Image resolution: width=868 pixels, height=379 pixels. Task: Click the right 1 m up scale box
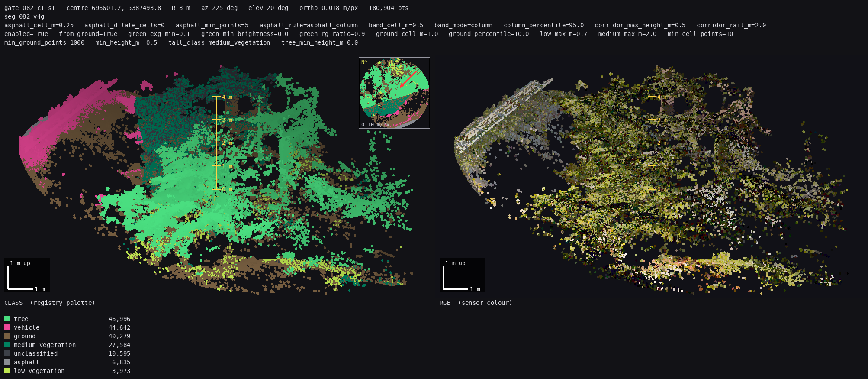(x=462, y=275)
